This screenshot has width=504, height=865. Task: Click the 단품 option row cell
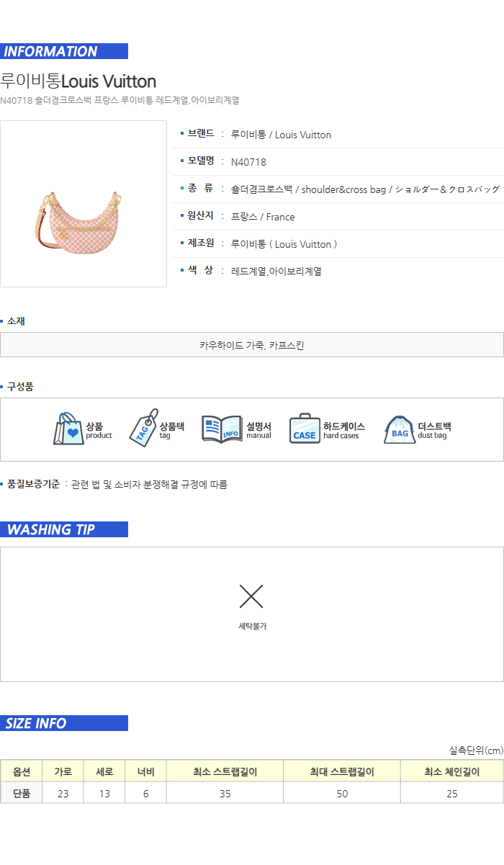(x=22, y=793)
